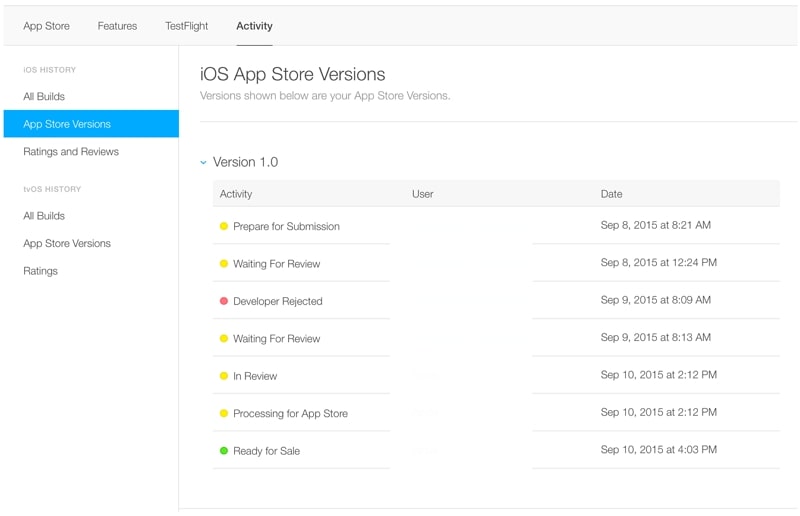Switch to the Features tab
Image resolution: width=800 pixels, height=516 pixels.
(117, 26)
